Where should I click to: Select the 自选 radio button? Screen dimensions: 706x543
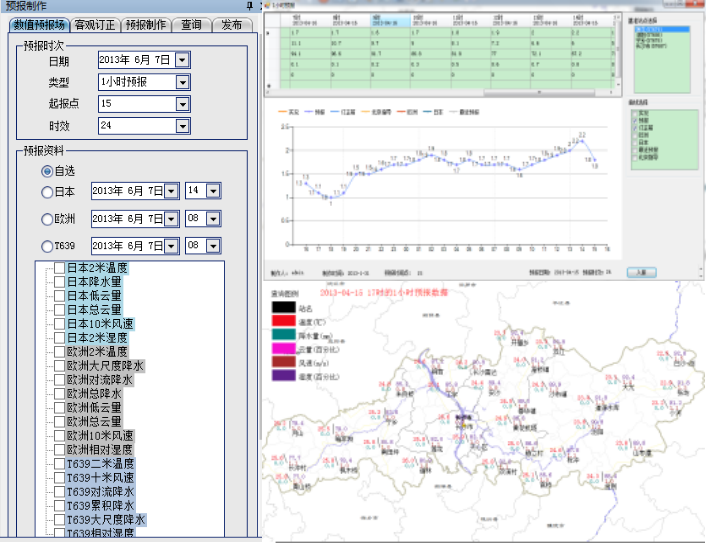[48, 172]
